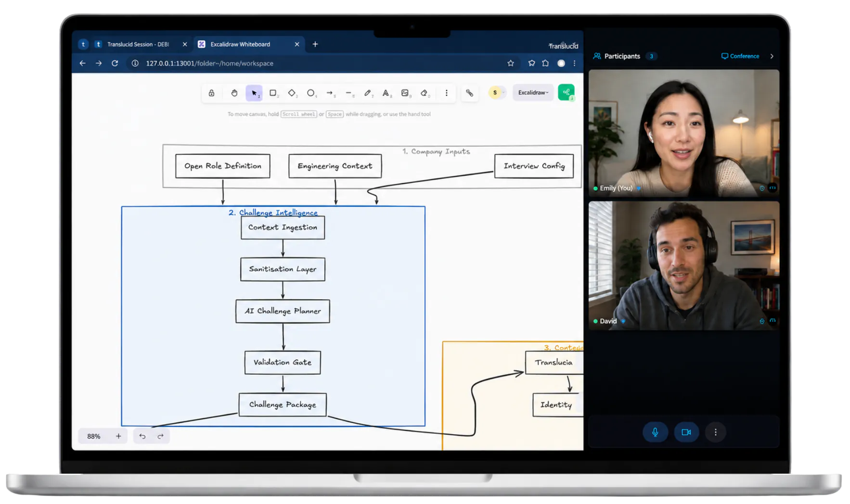Close the Excalidraw Whiteboard tab
850x504 pixels.
(x=297, y=44)
